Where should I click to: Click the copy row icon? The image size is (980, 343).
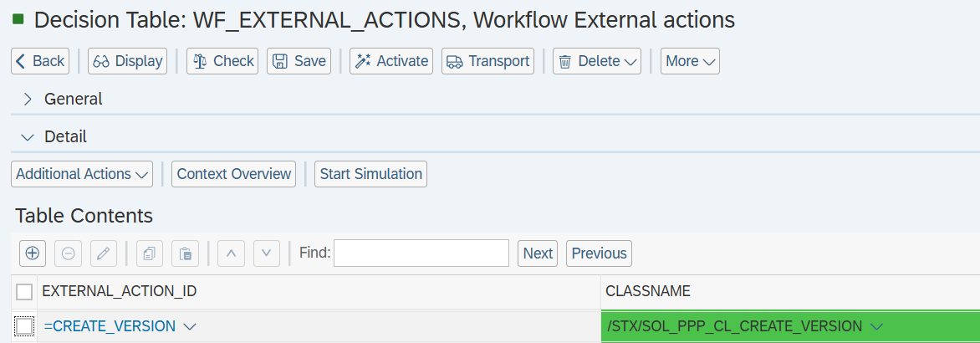click(150, 253)
